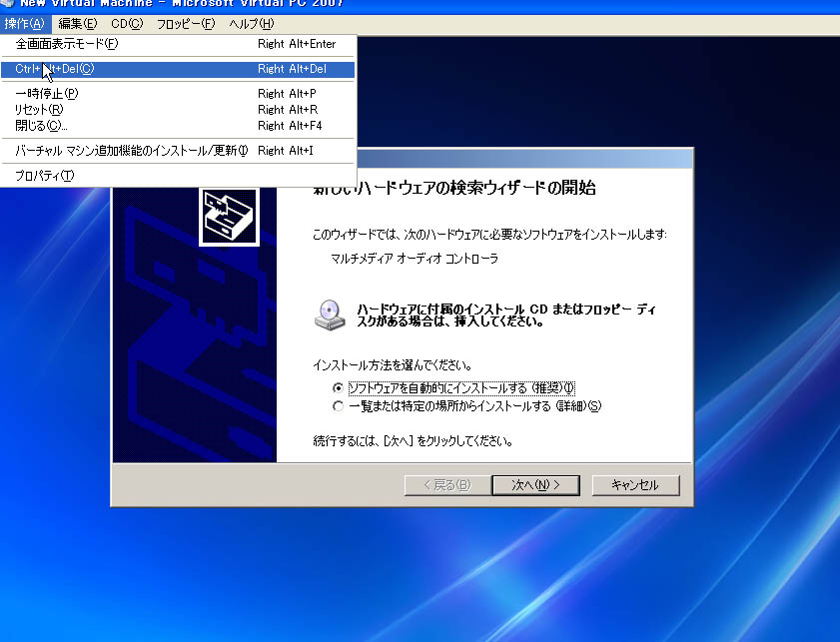840x642 pixels.
Task: Click the 続行するには、[次へ] をクリックしてください。 text
Action: [x=414, y=441]
